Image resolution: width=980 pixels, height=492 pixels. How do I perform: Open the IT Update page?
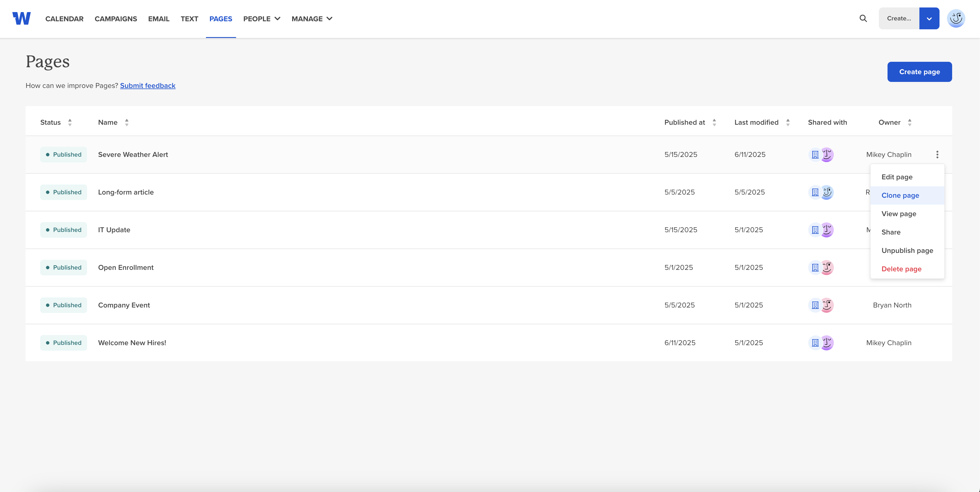point(114,230)
